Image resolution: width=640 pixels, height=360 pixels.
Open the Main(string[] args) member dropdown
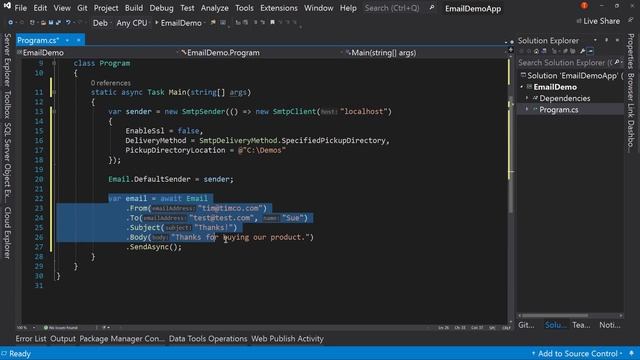click(x=424, y=53)
